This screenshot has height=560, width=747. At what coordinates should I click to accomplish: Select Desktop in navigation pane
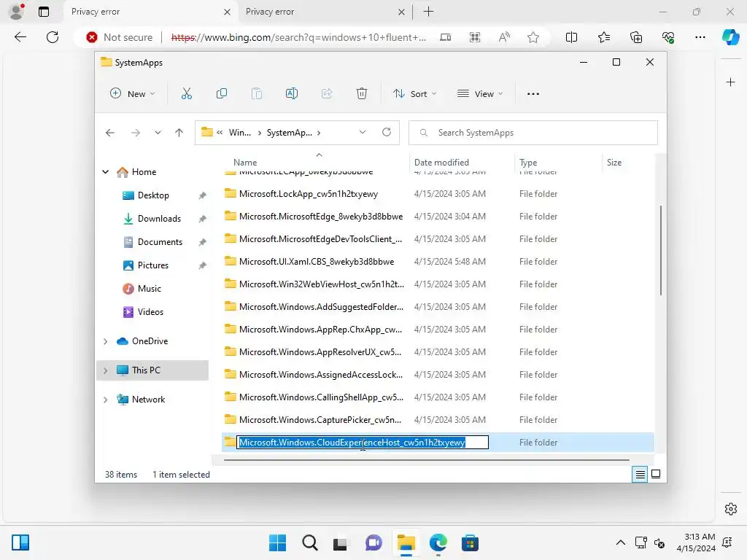point(153,195)
